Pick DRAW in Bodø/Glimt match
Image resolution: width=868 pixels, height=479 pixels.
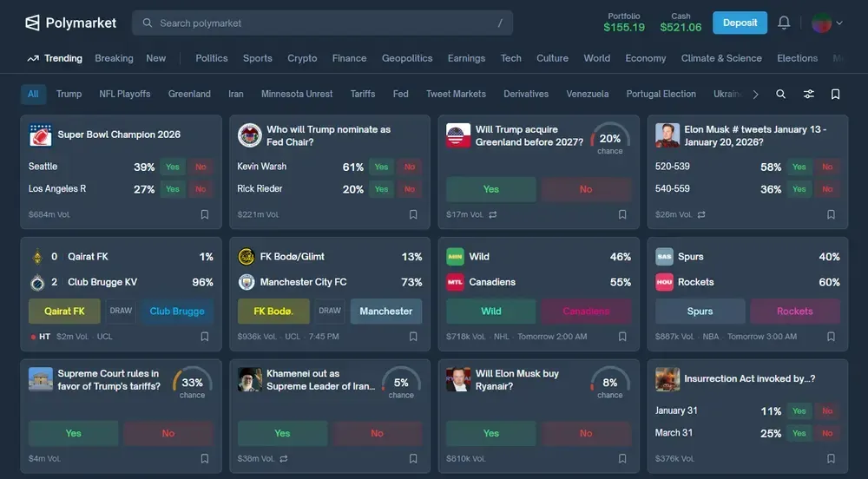330,311
